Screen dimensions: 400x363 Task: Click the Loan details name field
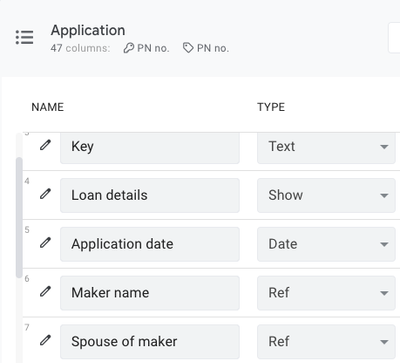tap(150, 195)
